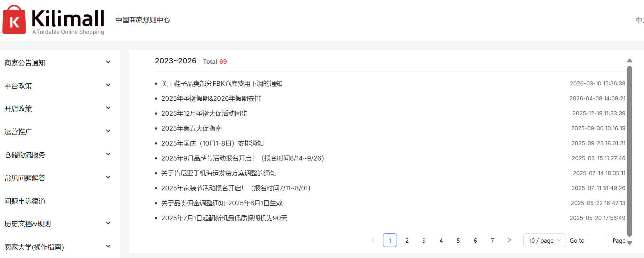Open 运营推广 menu item
644x258 pixels.
coord(18,132)
